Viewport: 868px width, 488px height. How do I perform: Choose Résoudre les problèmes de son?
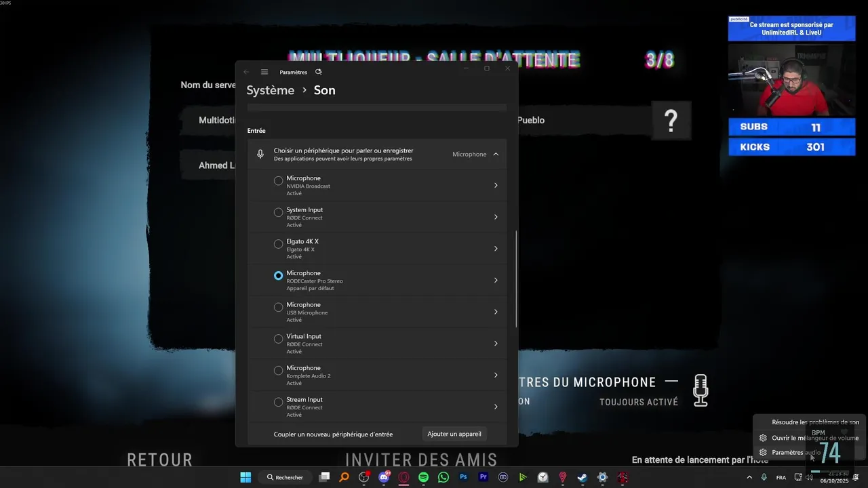[x=815, y=422]
